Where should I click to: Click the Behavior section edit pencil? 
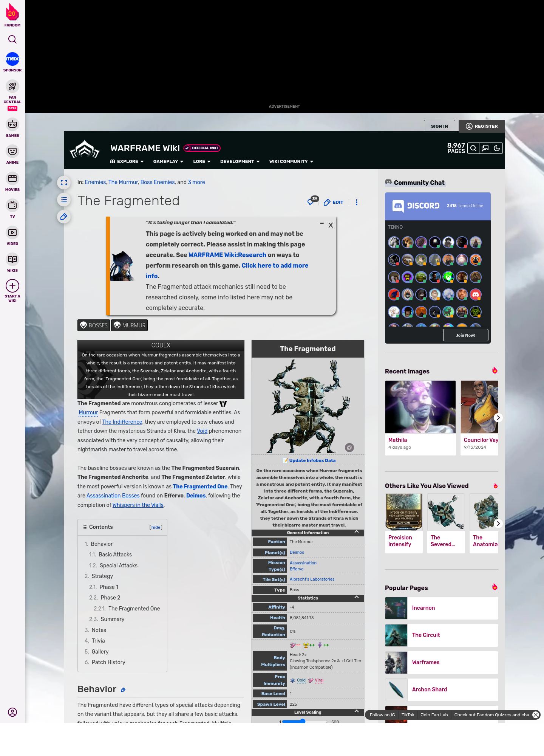(123, 690)
